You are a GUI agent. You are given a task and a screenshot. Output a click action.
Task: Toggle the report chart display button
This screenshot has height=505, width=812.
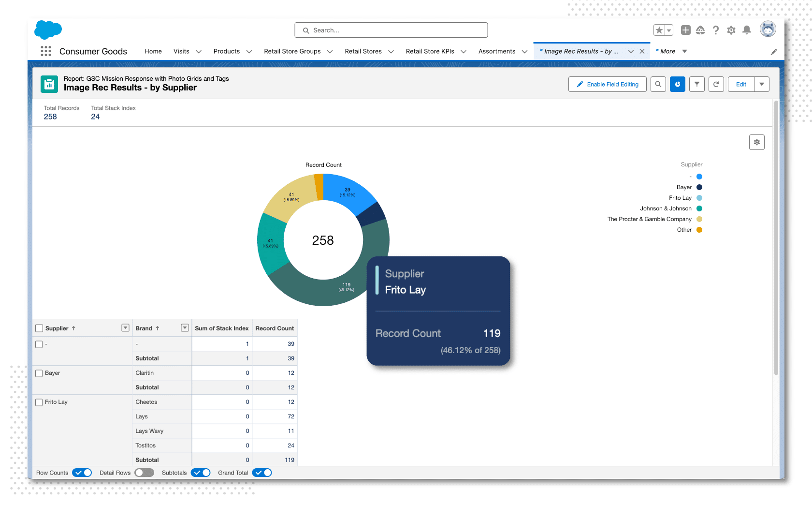[677, 84]
